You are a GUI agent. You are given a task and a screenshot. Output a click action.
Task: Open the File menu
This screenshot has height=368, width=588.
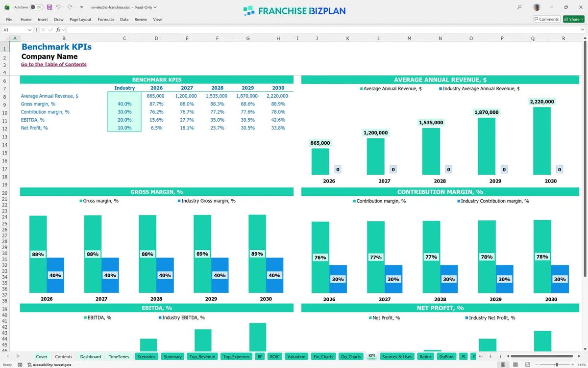tap(9, 19)
